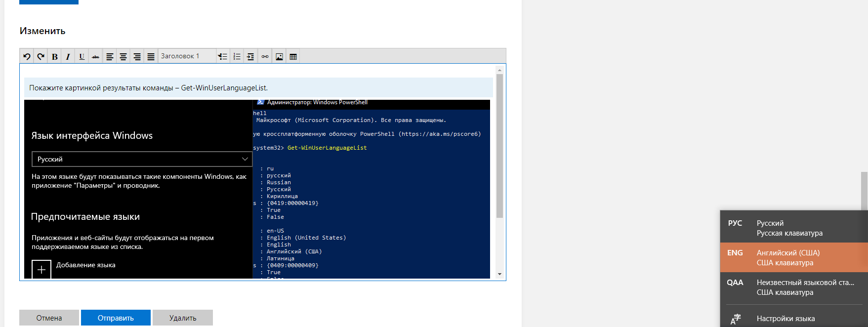The width and height of the screenshot is (868, 327).
Task: Select Русский keyboard layout
Action: coord(794,228)
